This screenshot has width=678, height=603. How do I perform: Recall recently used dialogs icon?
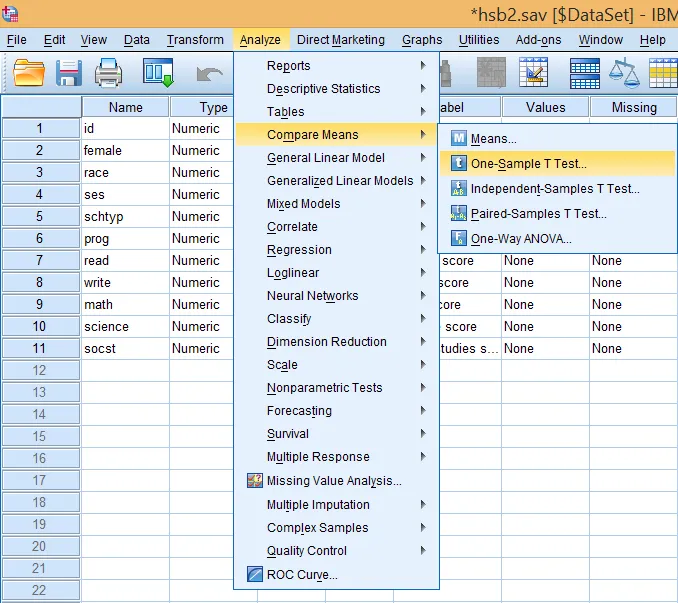[x=158, y=73]
